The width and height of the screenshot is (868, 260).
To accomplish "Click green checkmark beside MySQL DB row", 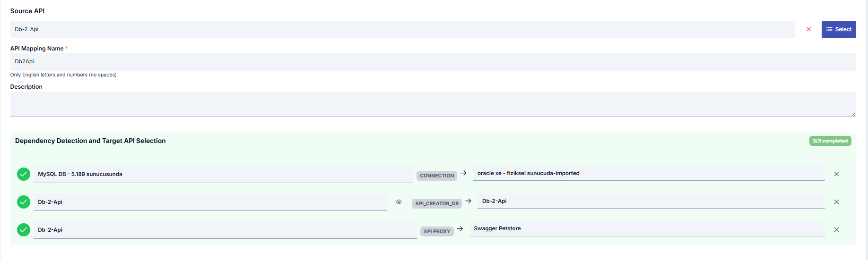I will (x=24, y=174).
